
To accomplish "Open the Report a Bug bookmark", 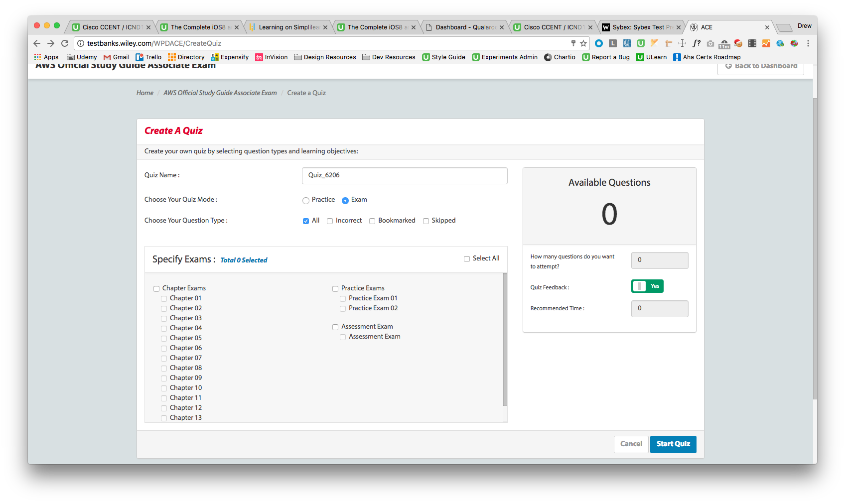I will 606,57.
